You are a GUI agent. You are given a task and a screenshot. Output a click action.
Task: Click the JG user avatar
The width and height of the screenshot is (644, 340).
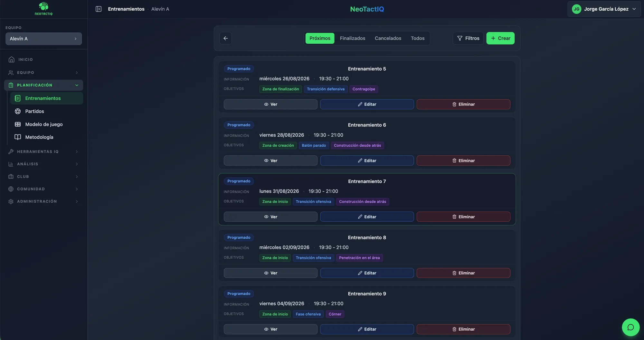click(576, 9)
